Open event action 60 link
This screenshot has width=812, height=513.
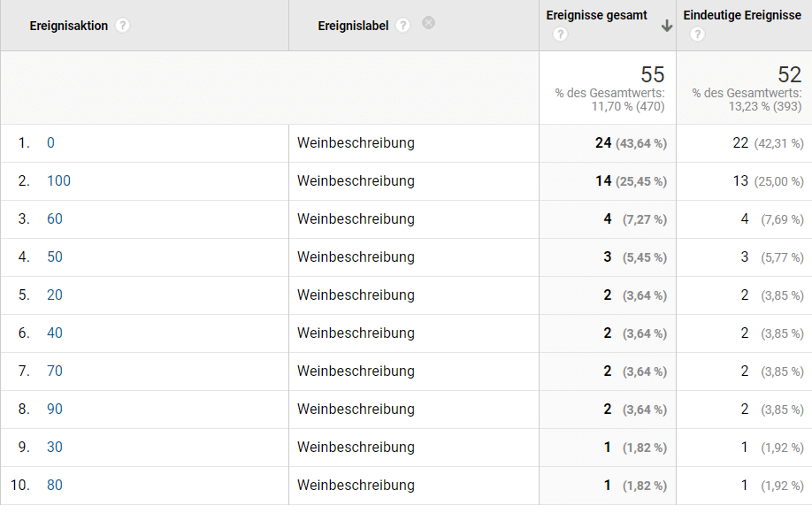[x=55, y=218]
